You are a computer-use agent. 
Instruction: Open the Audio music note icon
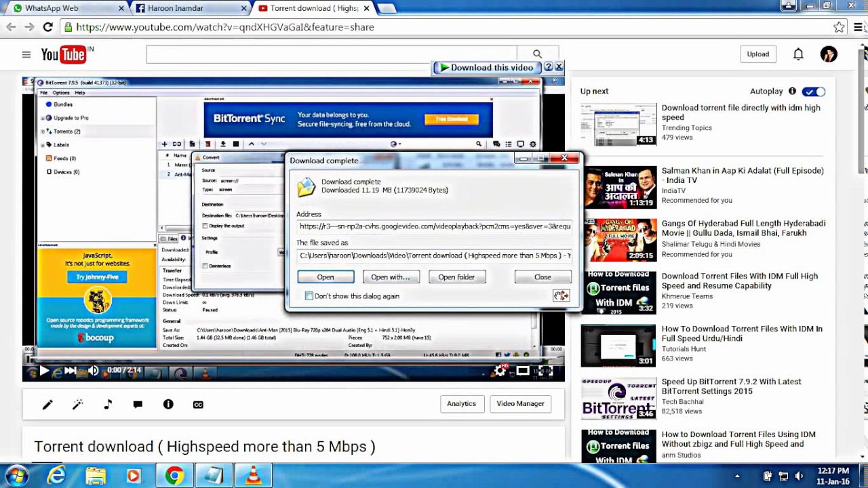[108, 405]
